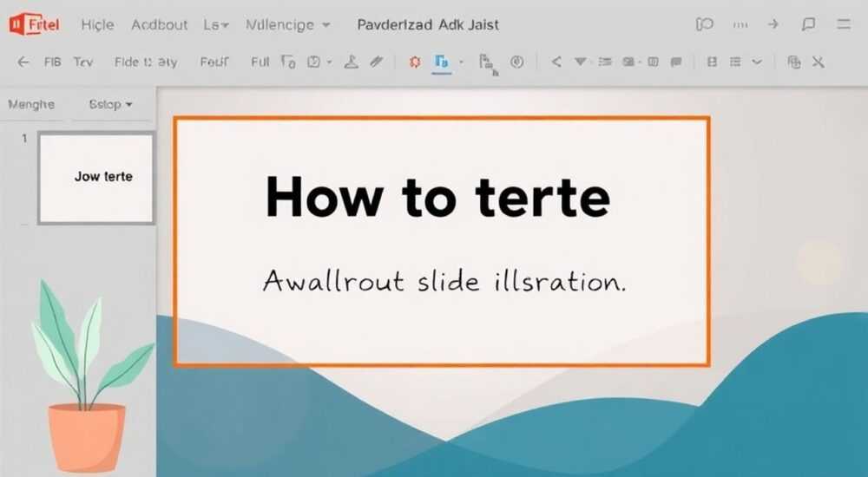
Task: Click the Ful toolbar button
Action: (x=260, y=62)
